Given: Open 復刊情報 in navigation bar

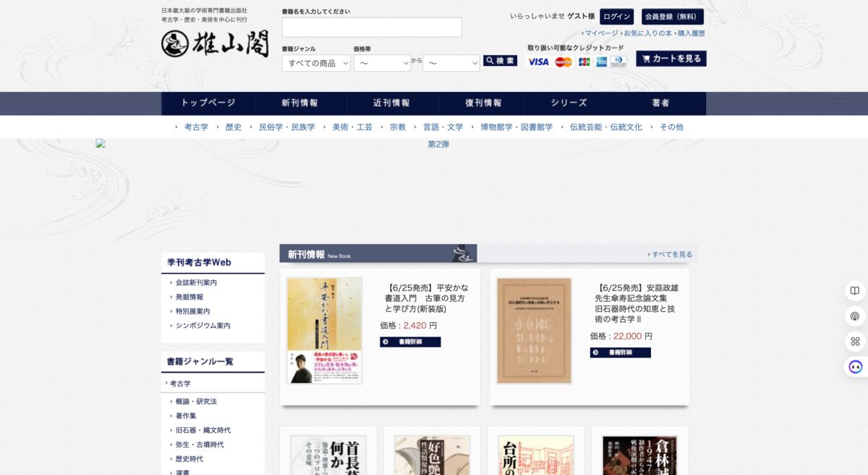Looking at the screenshot, I should [x=483, y=103].
